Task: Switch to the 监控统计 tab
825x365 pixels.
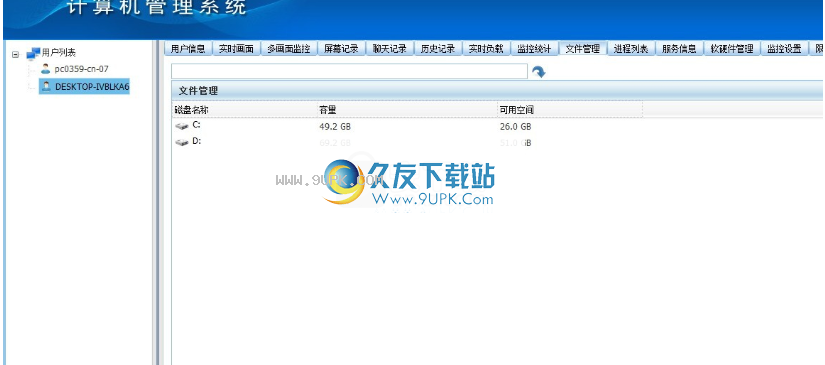Action: (534, 49)
